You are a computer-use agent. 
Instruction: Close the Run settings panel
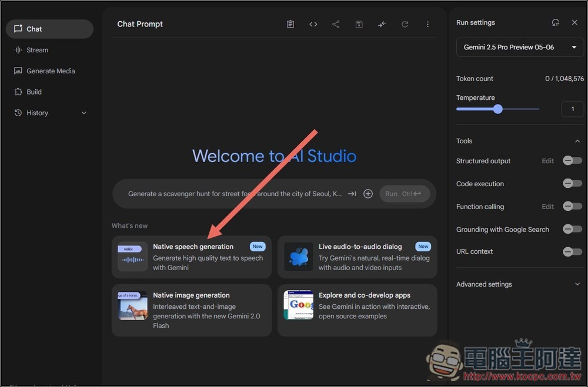(574, 22)
